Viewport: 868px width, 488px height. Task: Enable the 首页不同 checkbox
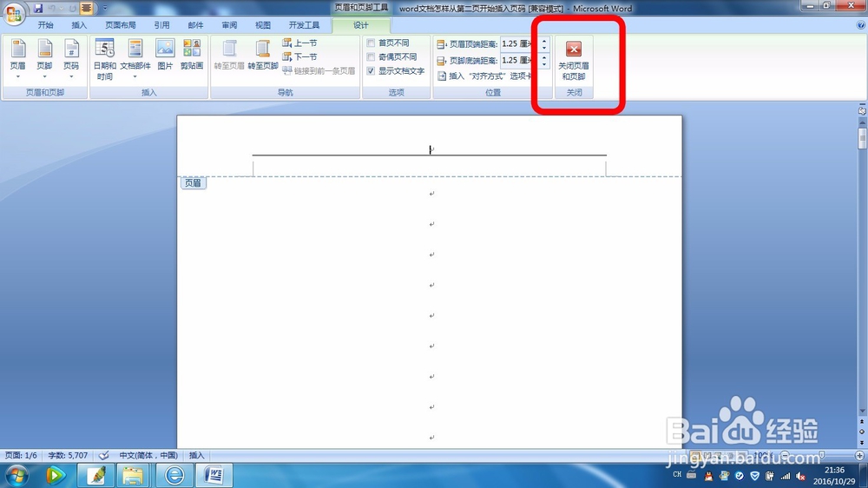tap(371, 43)
